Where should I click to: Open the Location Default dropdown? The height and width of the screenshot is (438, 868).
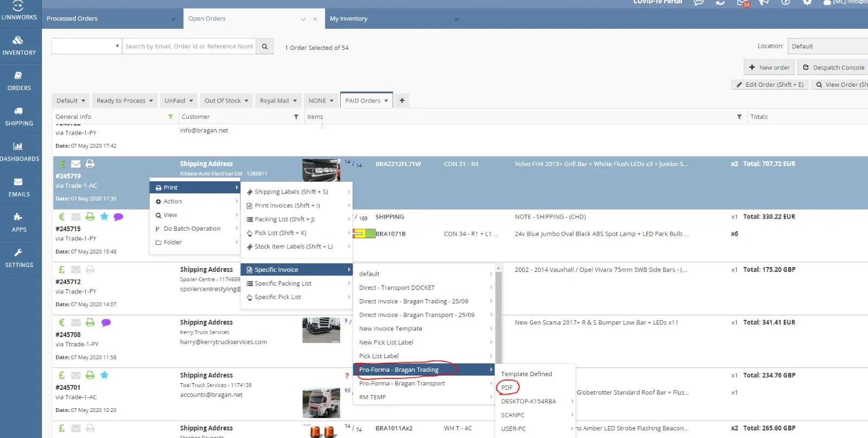tap(828, 46)
